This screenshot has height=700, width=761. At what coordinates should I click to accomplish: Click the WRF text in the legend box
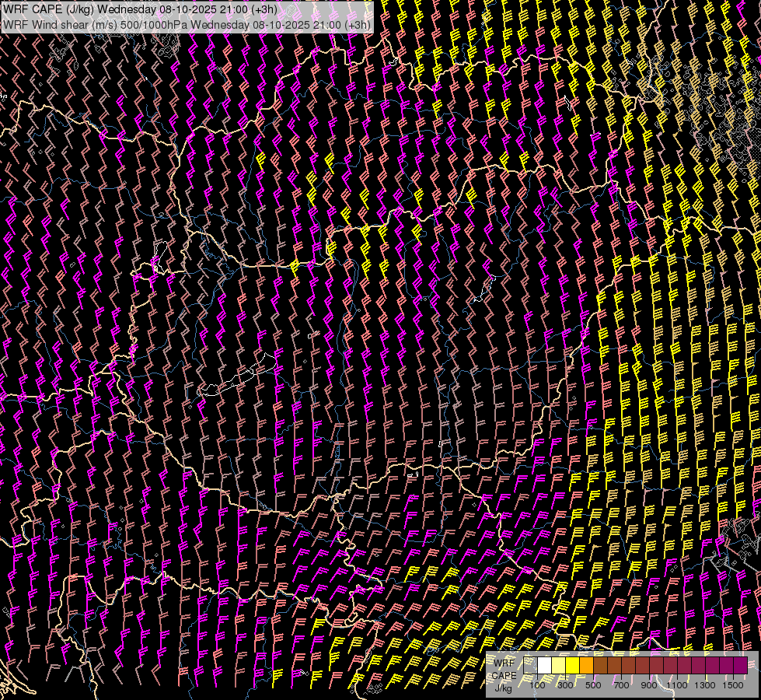(504, 663)
